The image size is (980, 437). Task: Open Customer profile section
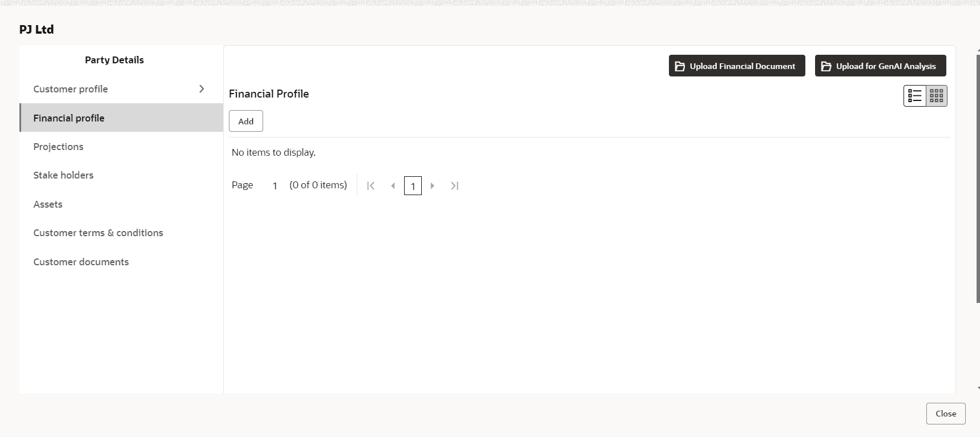(x=121, y=89)
